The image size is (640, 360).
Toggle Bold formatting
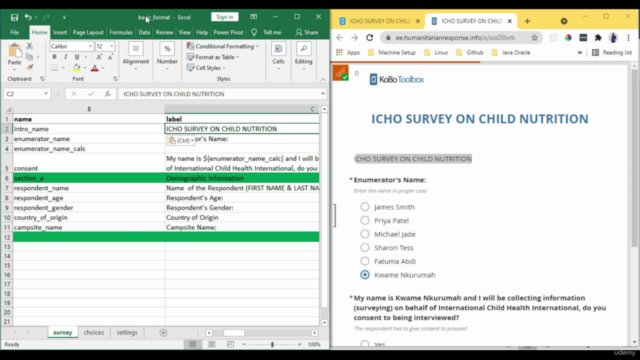[x=54, y=57]
